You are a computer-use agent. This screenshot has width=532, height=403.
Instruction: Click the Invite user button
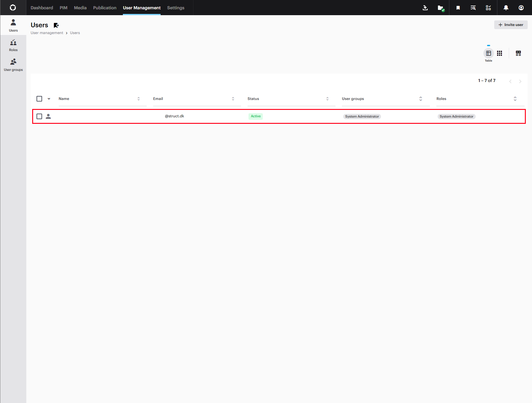[510, 25]
